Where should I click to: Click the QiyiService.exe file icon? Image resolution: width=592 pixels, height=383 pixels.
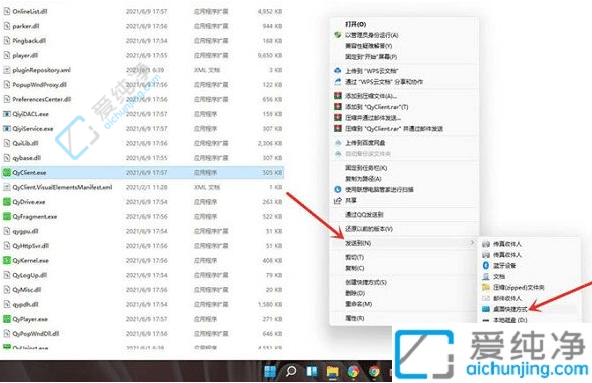pyautogui.click(x=6, y=128)
